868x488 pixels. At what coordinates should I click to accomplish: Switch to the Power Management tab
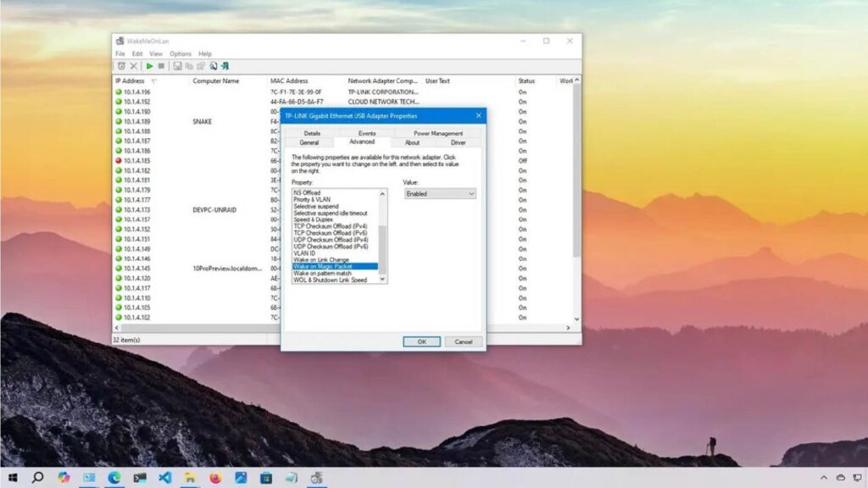point(438,133)
